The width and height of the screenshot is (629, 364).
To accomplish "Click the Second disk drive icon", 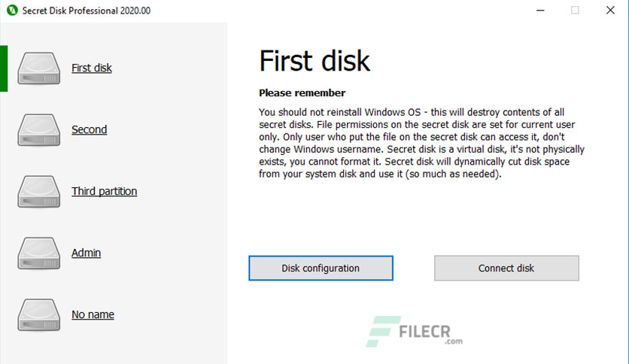I will pos(39,129).
